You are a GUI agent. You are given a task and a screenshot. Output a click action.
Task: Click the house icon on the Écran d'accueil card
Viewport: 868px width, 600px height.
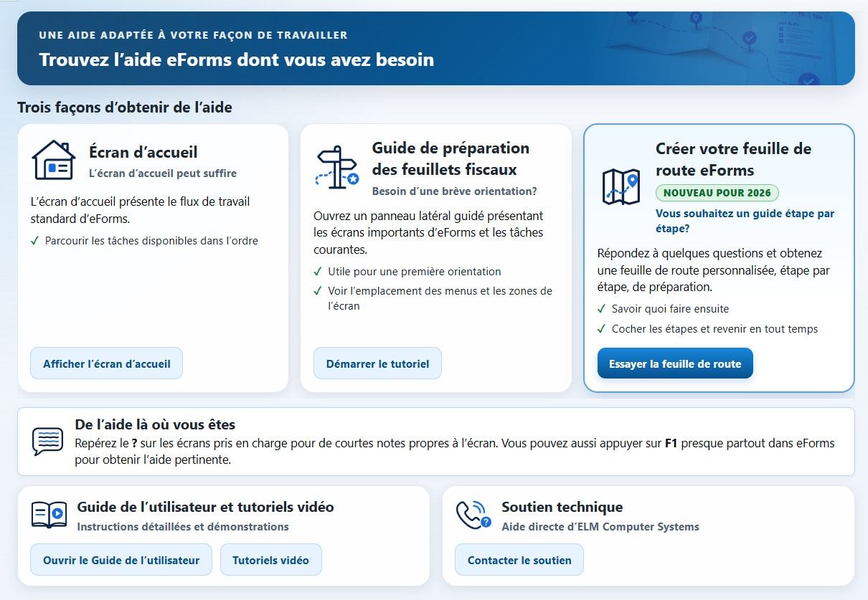click(x=54, y=160)
